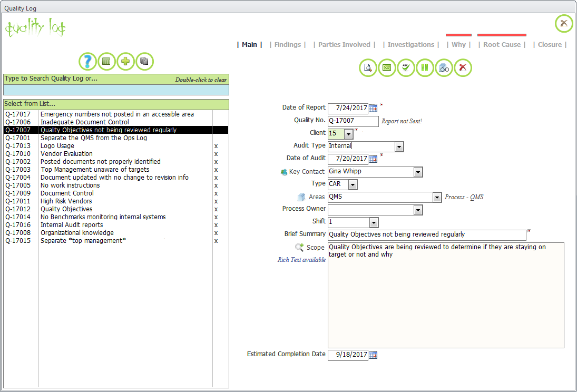The height and width of the screenshot is (392, 577).
Task: Expand the Type dropdown showing CAR
Action: click(x=353, y=184)
